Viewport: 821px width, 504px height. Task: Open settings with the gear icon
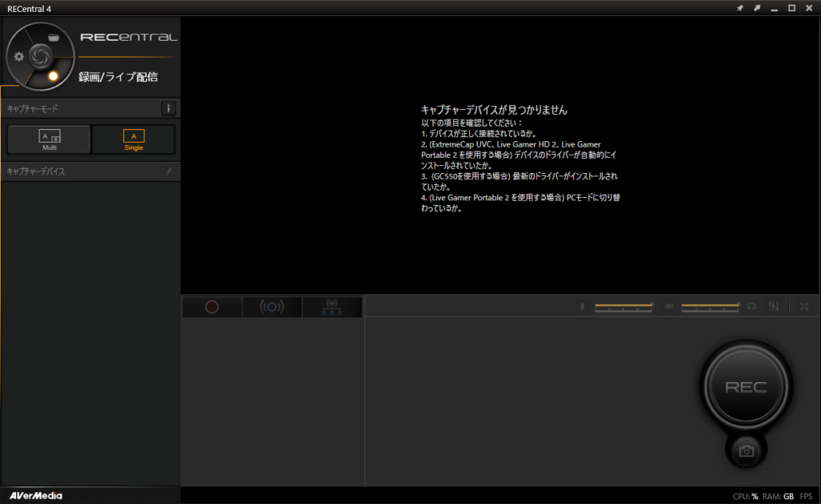pyautogui.click(x=19, y=57)
